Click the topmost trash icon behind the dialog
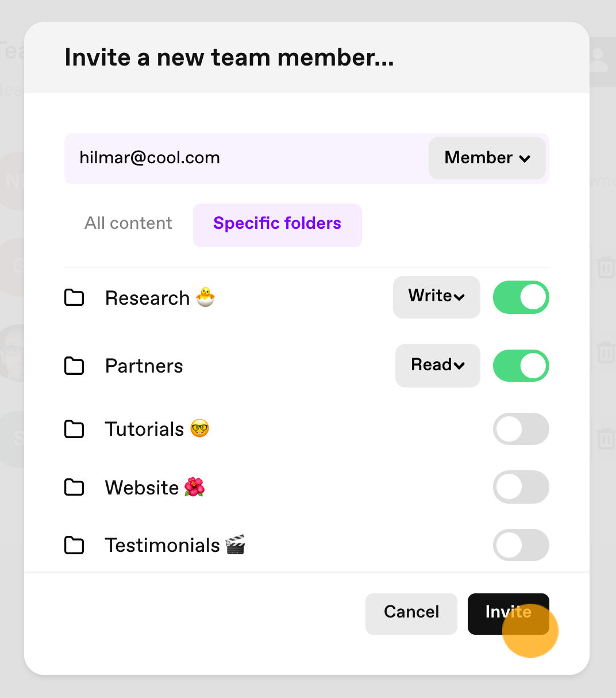616x698 pixels. (x=606, y=267)
